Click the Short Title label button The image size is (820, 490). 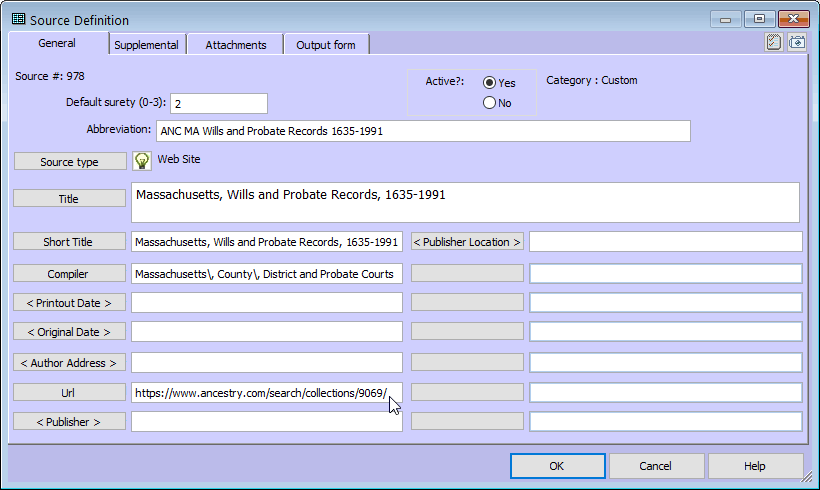click(x=69, y=242)
